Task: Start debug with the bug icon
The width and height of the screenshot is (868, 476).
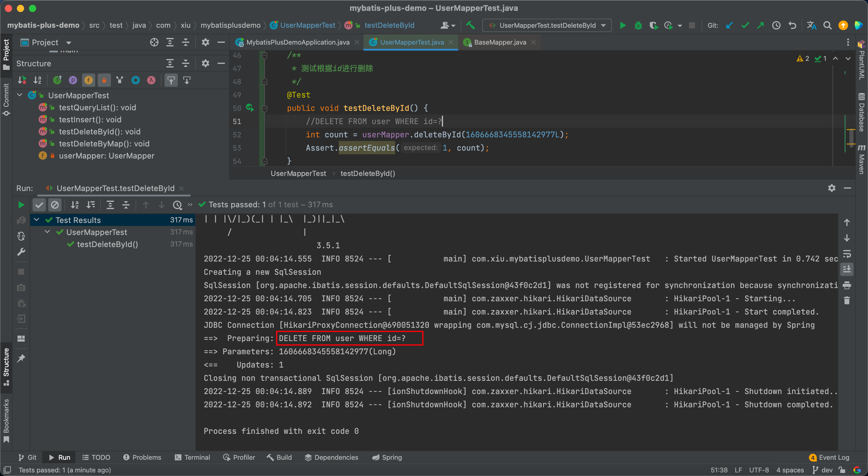Action: [638, 25]
